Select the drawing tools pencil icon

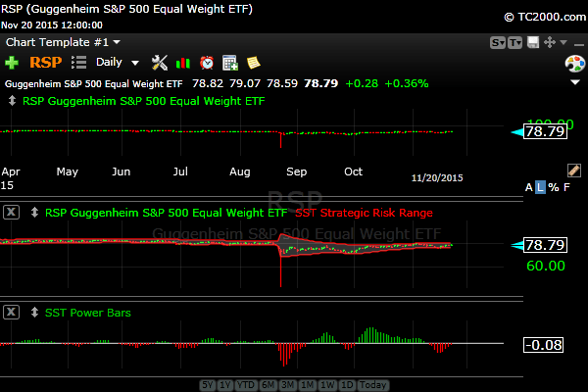pos(574,170)
